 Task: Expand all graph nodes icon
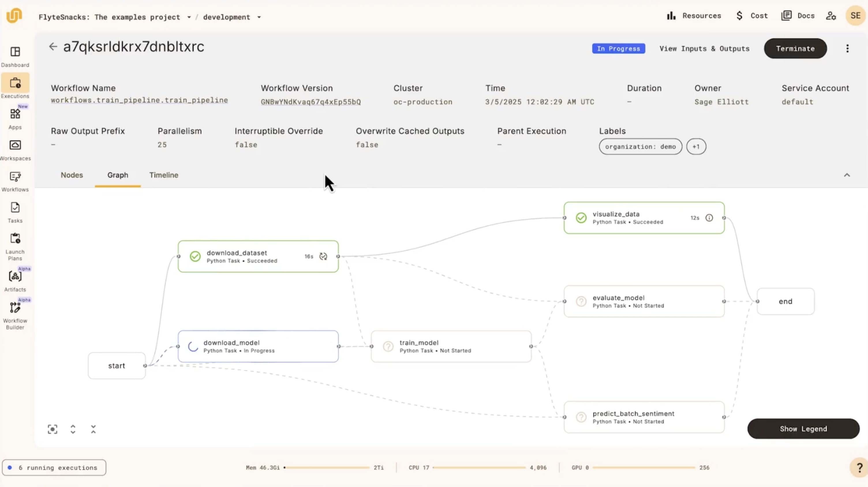click(x=73, y=429)
